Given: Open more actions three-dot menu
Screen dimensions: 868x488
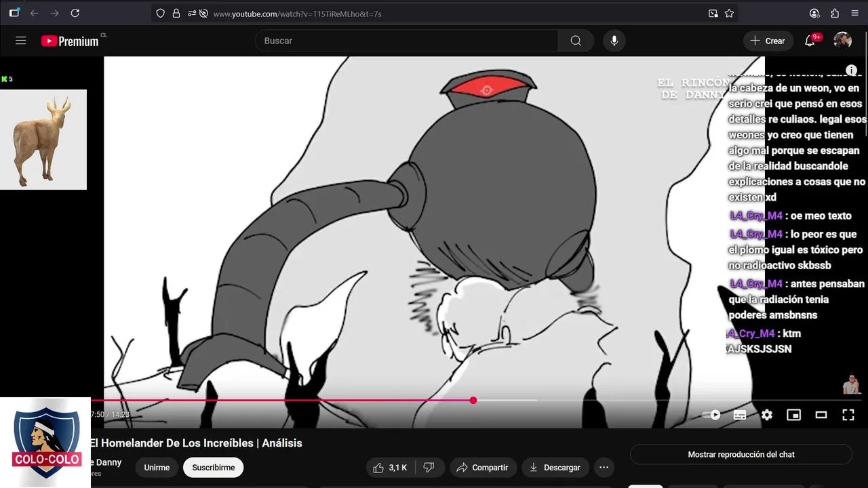Looking at the screenshot, I should click(x=604, y=468).
